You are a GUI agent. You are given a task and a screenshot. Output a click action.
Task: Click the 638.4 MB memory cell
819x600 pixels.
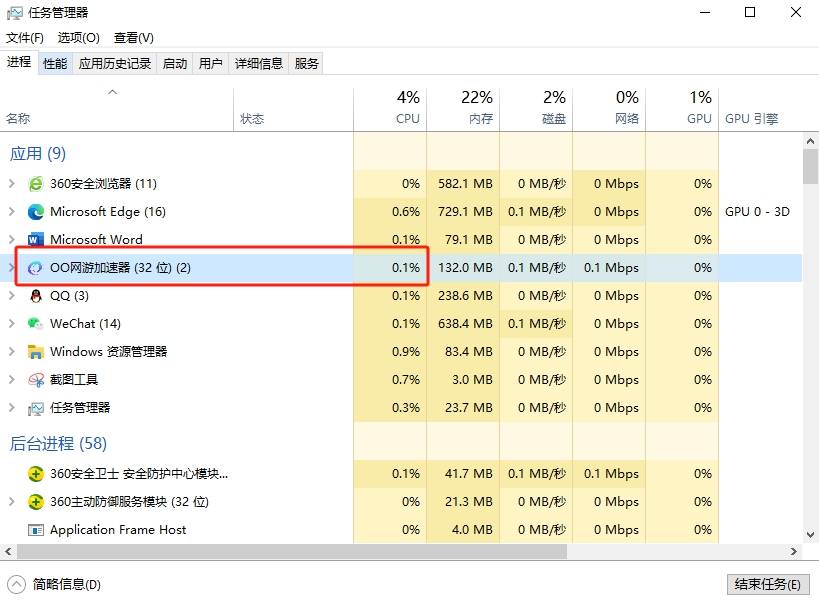click(x=465, y=324)
